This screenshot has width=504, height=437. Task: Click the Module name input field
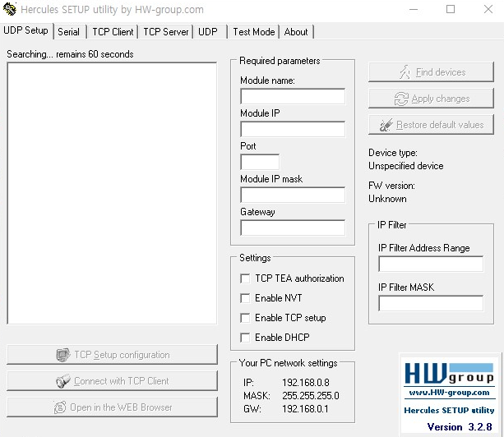point(293,96)
